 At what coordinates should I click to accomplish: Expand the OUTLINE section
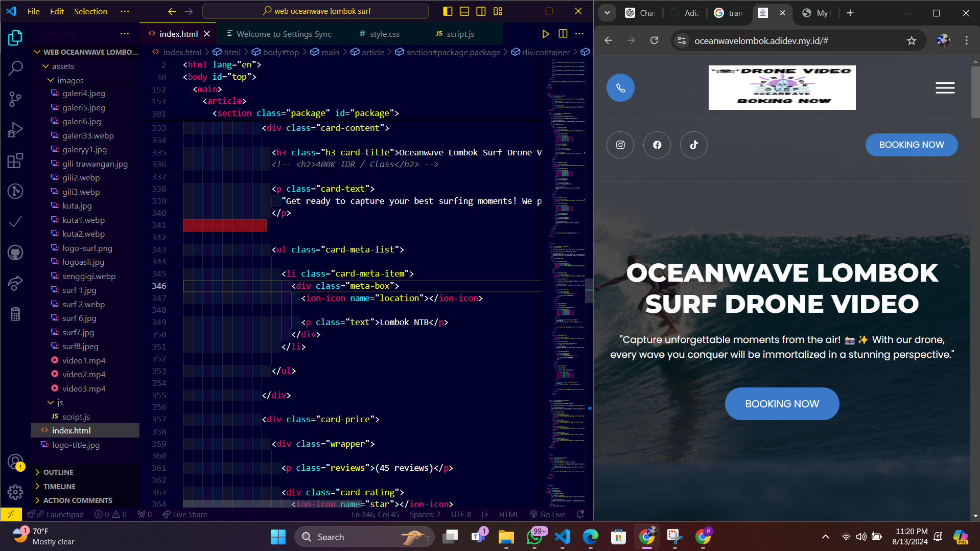(58, 472)
